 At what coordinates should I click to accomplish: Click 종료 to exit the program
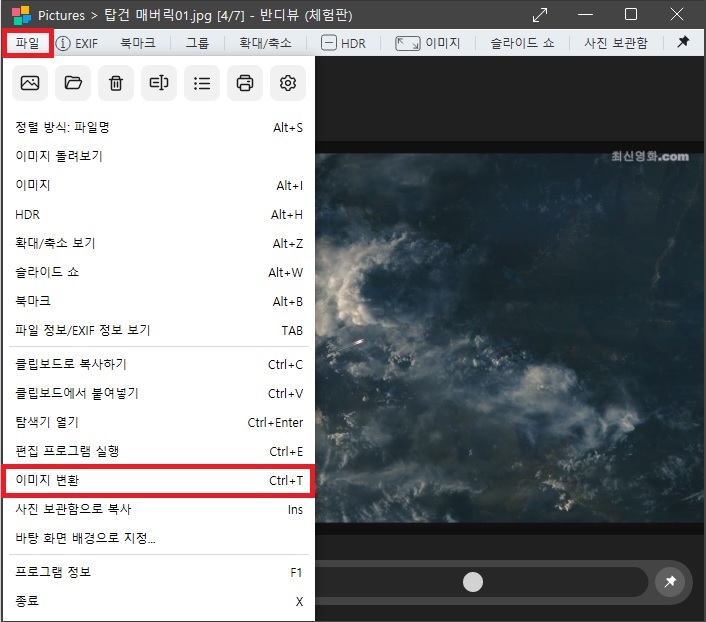tap(158, 601)
